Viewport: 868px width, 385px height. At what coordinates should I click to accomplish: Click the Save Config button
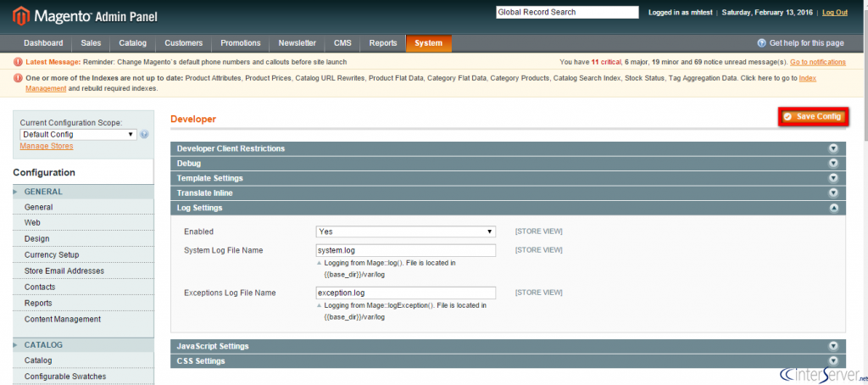click(813, 116)
